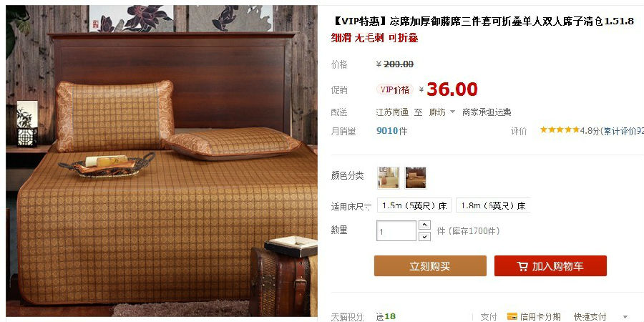The height and width of the screenshot is (322, 644).
Task: Click the credit card icon beside 信用卡分期
Action: pos(512,317)
